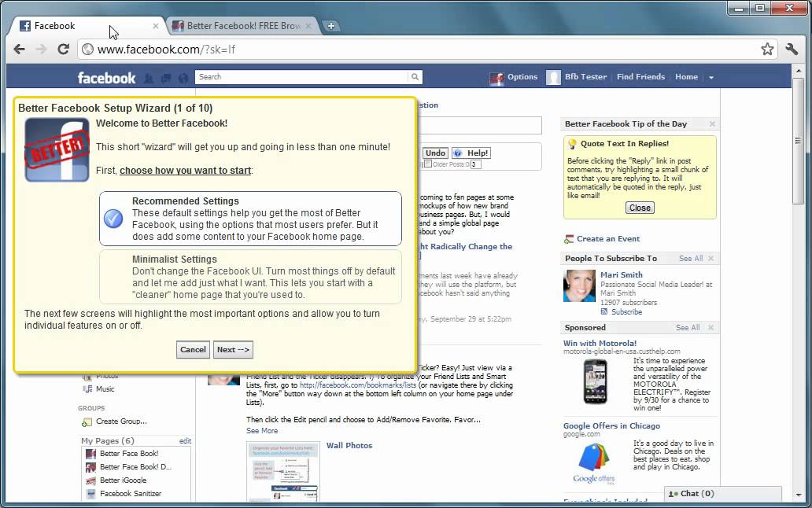
Task: Open notifications globe icon
Action: click(x=183, y=78)
